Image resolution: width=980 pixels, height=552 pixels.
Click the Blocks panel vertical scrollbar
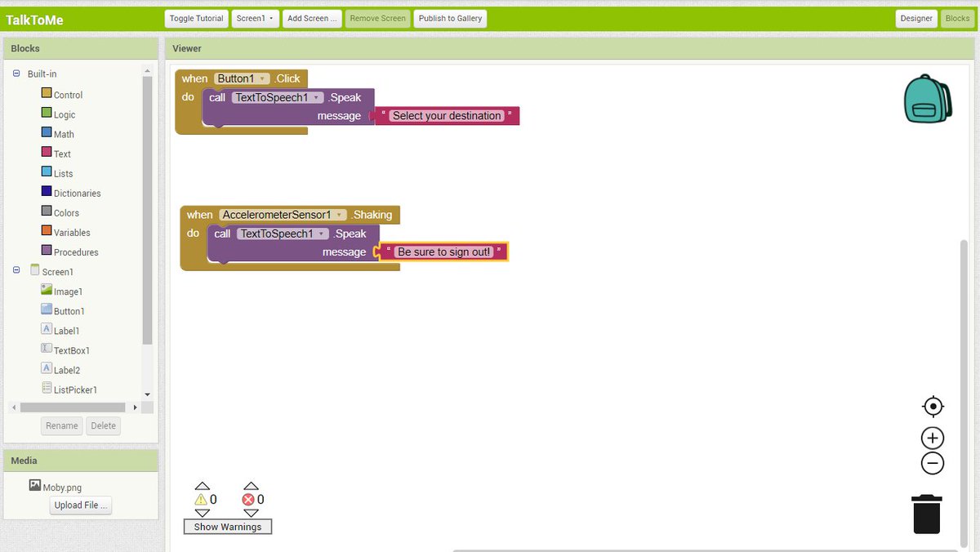pyautogui.click(x=148, y=209)
